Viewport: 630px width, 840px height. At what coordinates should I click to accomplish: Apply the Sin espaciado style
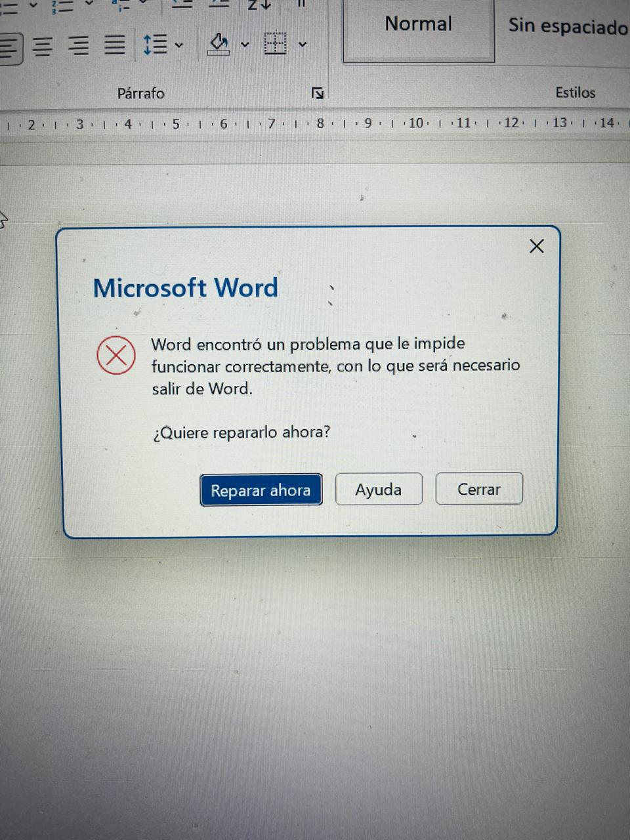(x=568, y=26)
